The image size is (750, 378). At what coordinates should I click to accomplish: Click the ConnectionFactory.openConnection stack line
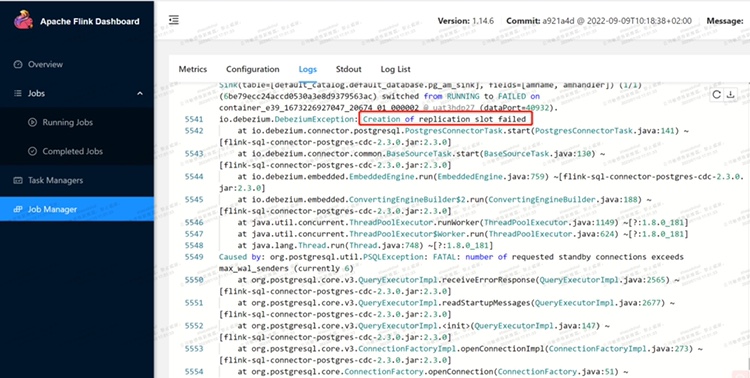pos(432,372)
